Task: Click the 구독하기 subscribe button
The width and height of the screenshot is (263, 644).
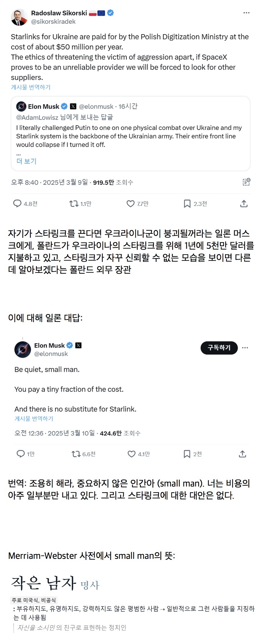Action: tap(219, 348)
